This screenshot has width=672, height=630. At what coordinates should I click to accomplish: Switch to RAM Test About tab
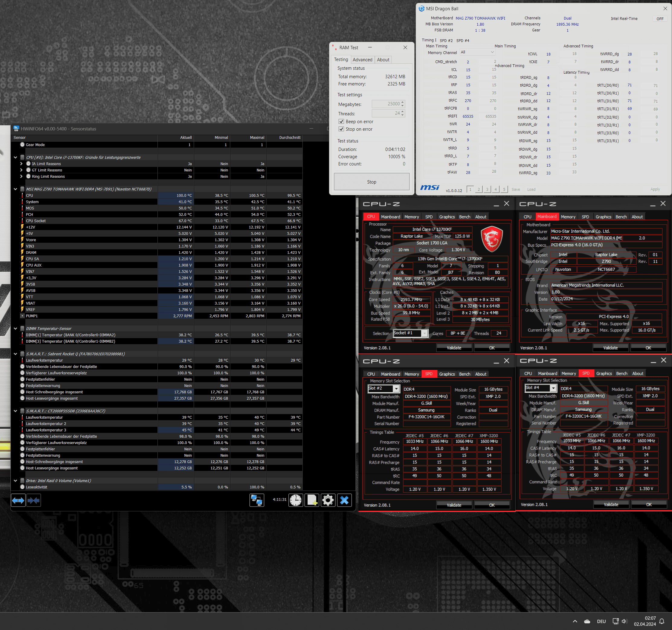tap(383, 60)
